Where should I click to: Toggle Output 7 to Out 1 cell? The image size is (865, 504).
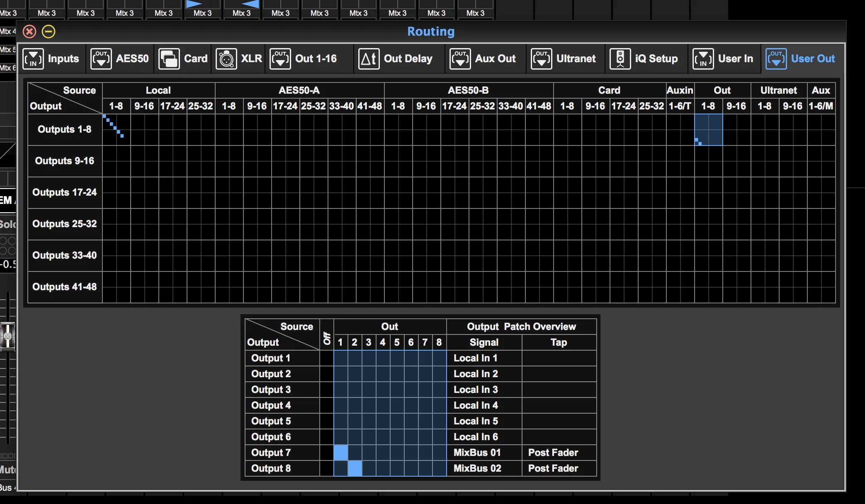point(341,453)
